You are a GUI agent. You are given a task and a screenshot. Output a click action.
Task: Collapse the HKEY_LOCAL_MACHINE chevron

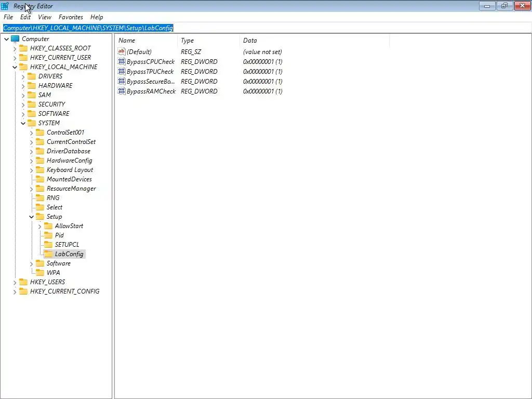click(15, 67)
